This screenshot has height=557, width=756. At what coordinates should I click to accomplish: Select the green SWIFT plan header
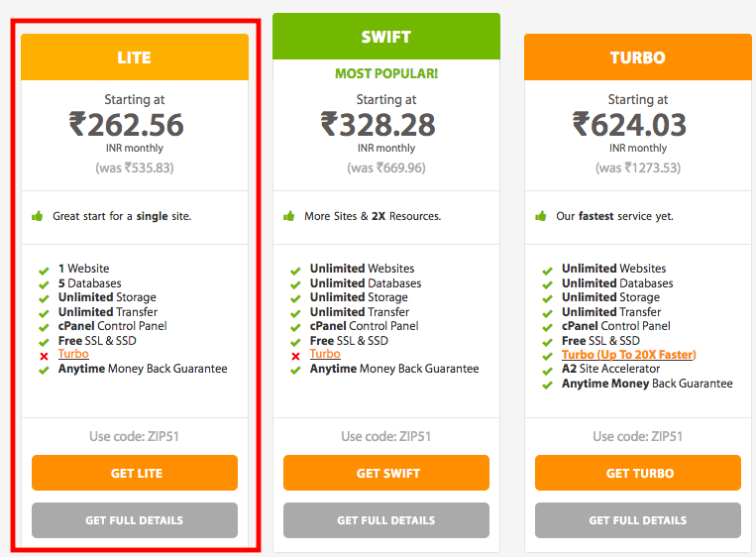point(386,37)
